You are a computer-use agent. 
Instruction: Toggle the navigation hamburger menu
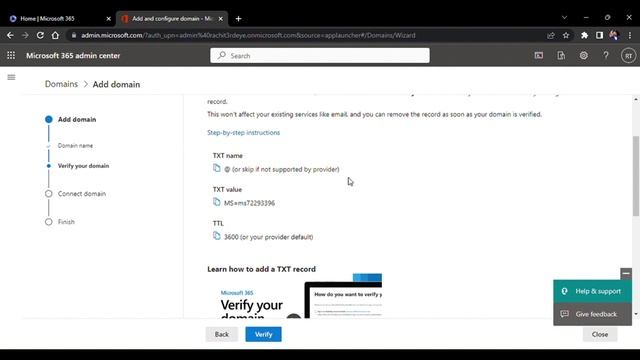pyautogui.click(x=11, y=77)
